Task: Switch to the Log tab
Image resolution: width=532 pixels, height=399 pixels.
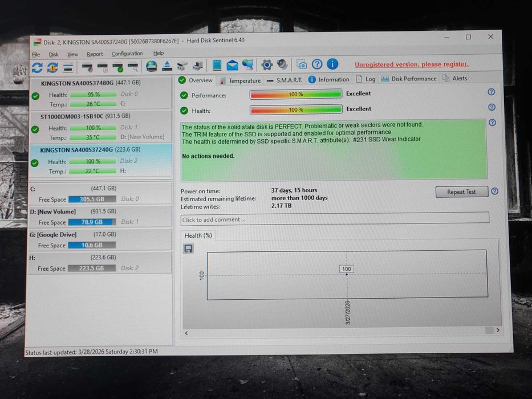Action: coord(366,79)
